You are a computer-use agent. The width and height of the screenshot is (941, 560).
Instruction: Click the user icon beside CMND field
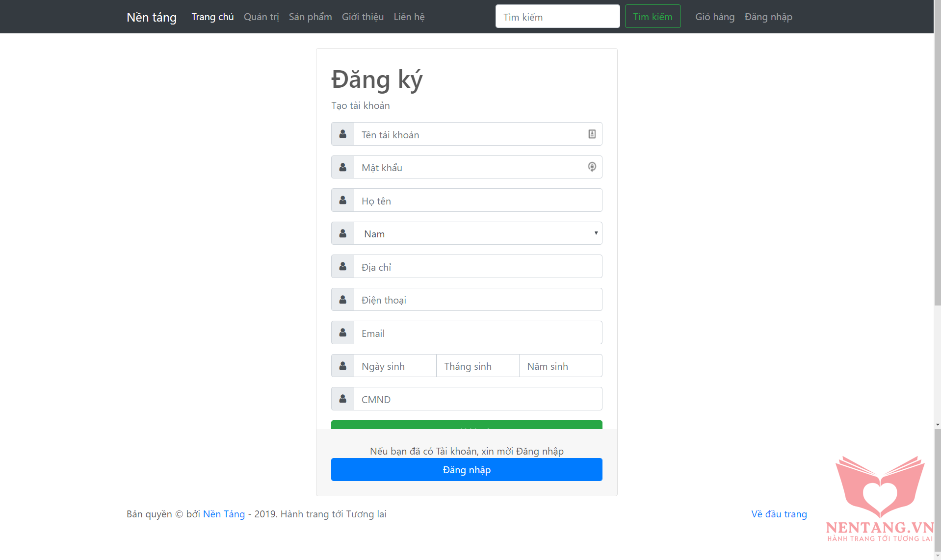pyautogui.click(x=342, y=399)
